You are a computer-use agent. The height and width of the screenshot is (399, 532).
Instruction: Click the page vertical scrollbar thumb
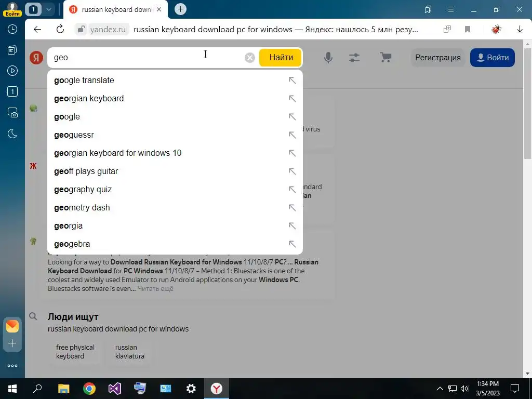528,103
